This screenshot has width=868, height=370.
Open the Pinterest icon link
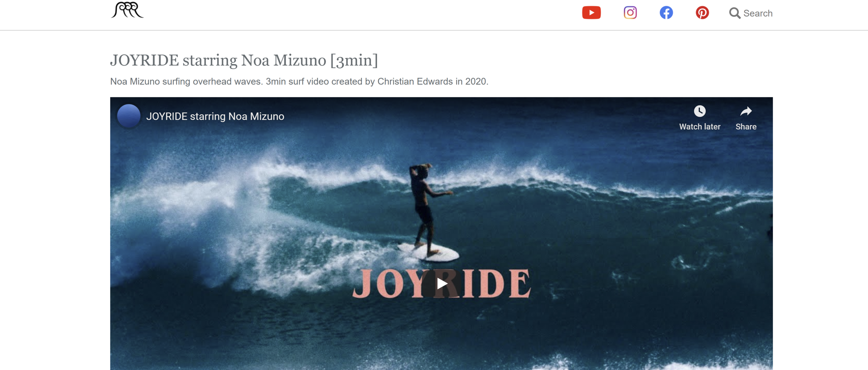(x=702, y=13)
